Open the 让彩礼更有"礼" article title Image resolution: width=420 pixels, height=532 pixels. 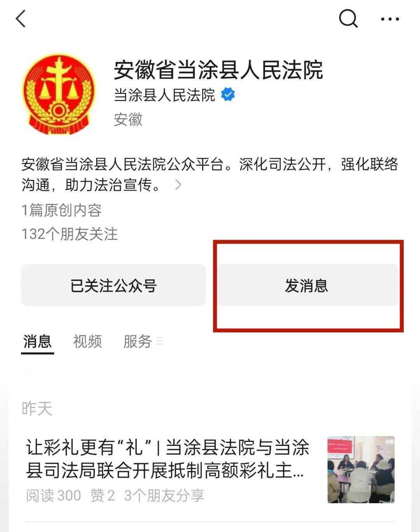(167, 458)
